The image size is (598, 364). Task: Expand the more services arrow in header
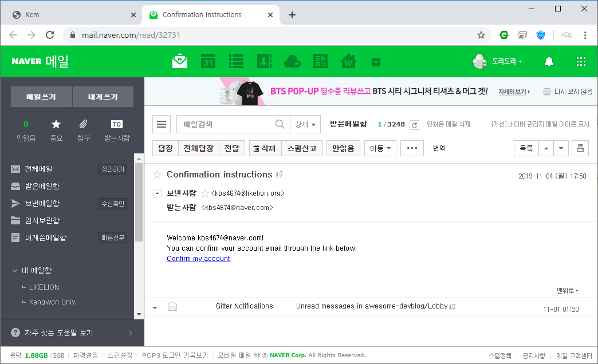376,62
